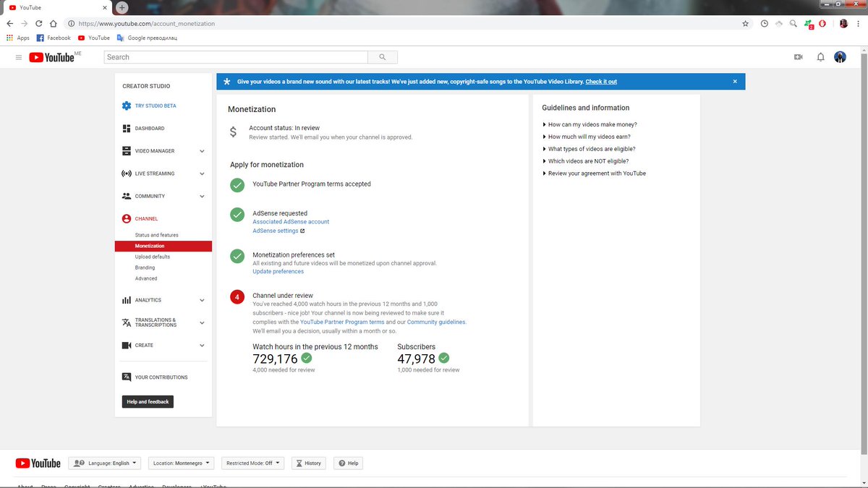Click the clock extension icon
Viewport: 868px width, 488px height.
(x=765, y=23)
